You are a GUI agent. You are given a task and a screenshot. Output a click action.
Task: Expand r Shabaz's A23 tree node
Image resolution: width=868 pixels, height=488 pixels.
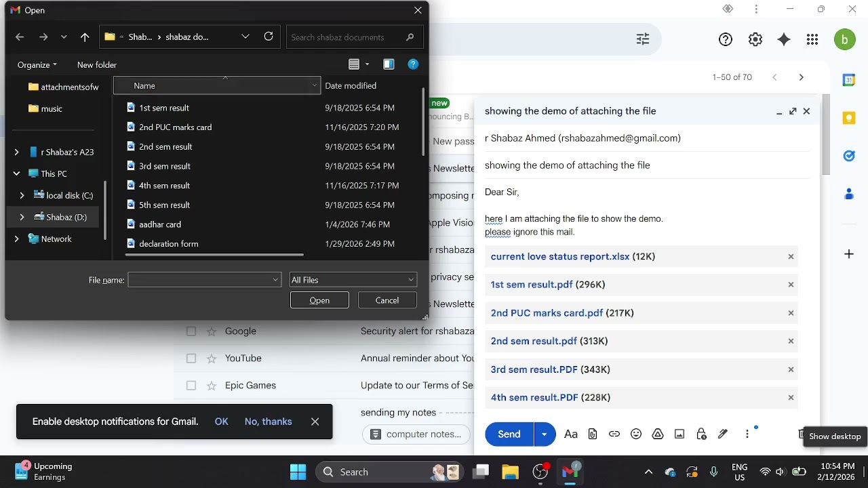[16, 152]
